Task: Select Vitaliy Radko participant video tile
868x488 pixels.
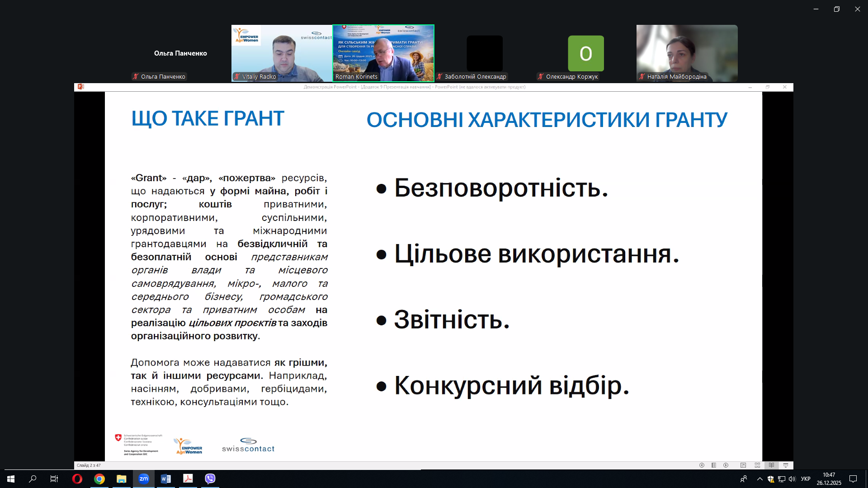Action: tap(282, 53)
